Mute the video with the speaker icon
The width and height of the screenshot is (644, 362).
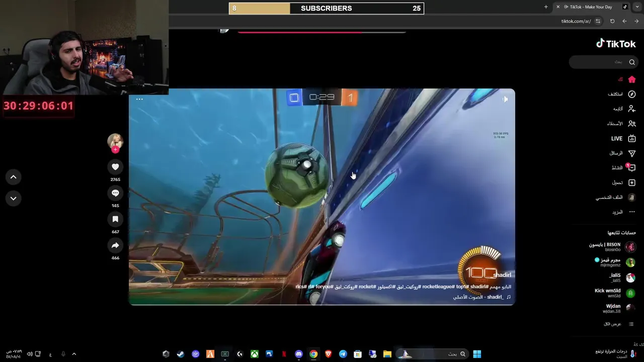(505, 100)
